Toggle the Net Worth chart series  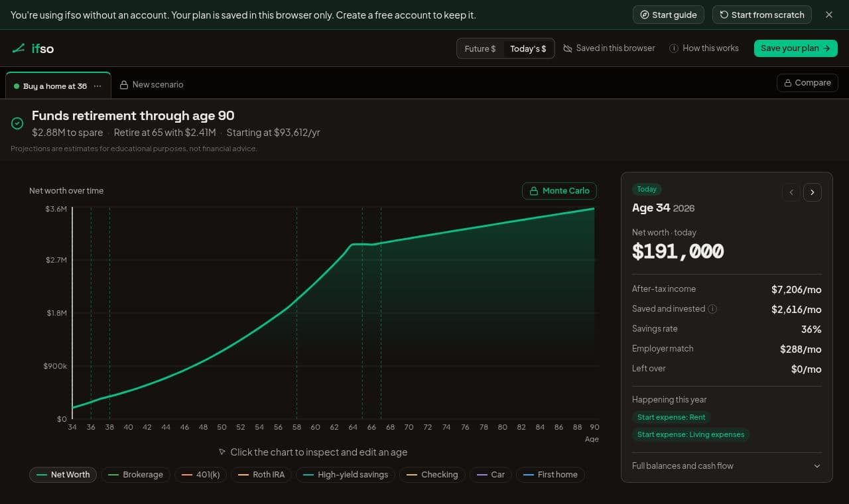(x=63, y=475)
